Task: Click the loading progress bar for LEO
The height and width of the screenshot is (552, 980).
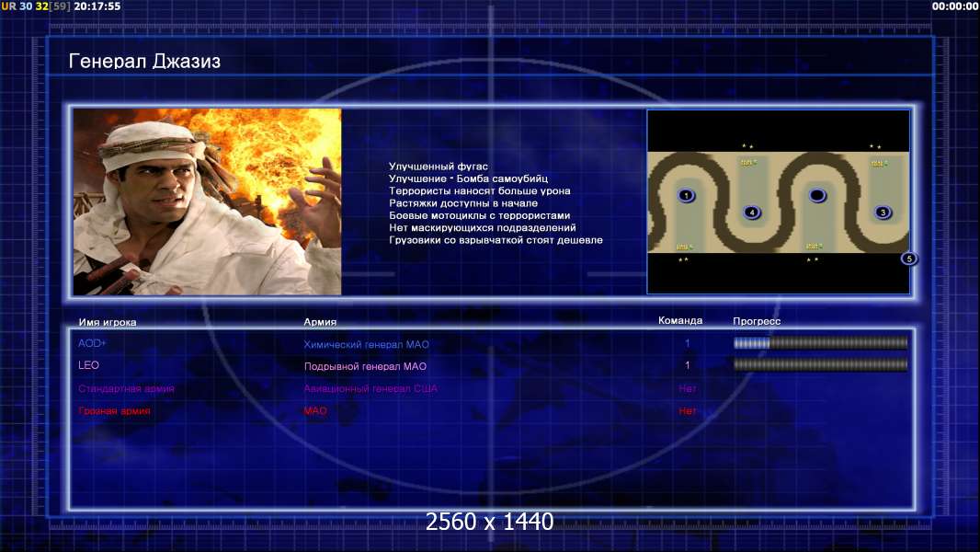Action: point(821,364)
